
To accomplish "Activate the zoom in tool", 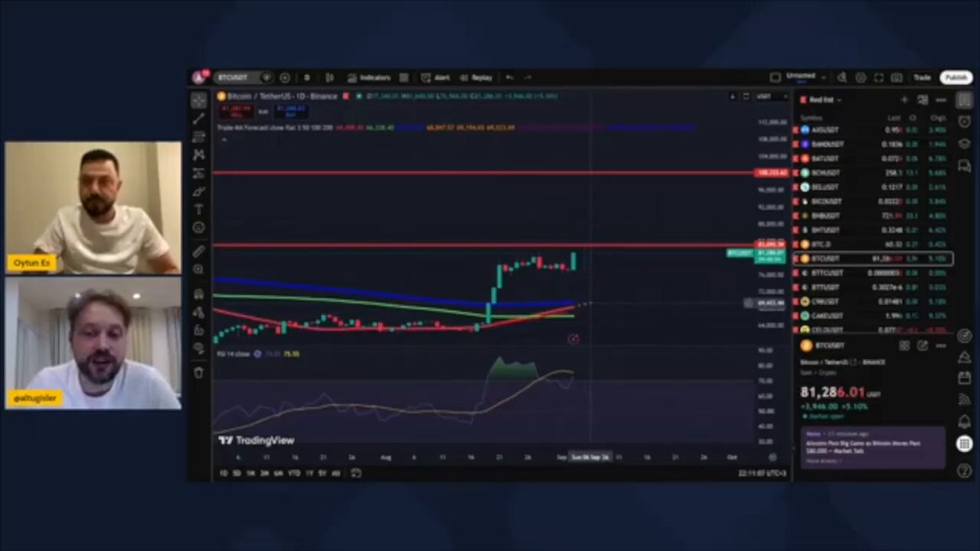I will 198,269.
